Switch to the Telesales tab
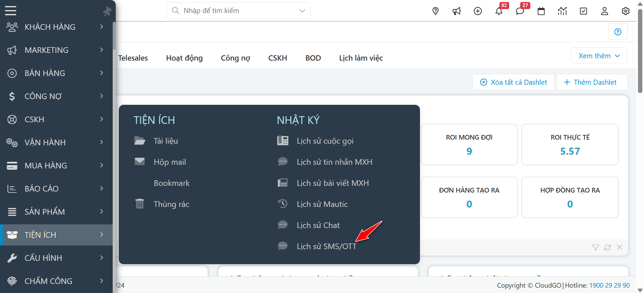 pos(133,58)
